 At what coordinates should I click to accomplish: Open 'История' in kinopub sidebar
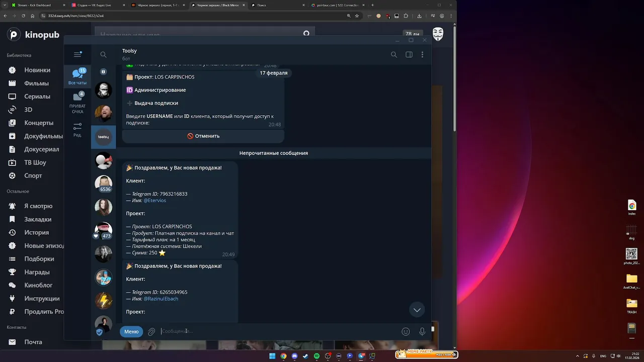36,233
